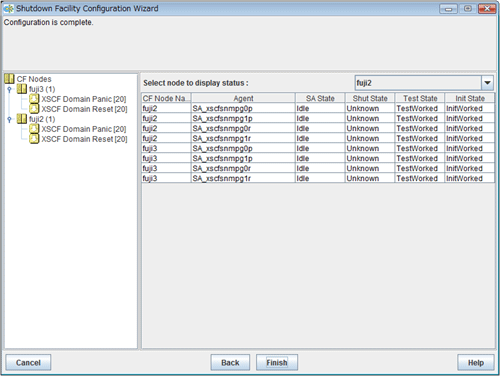Click TestWorked in the first table row
The height and width of the screenshot is (376, 500).
420,108
